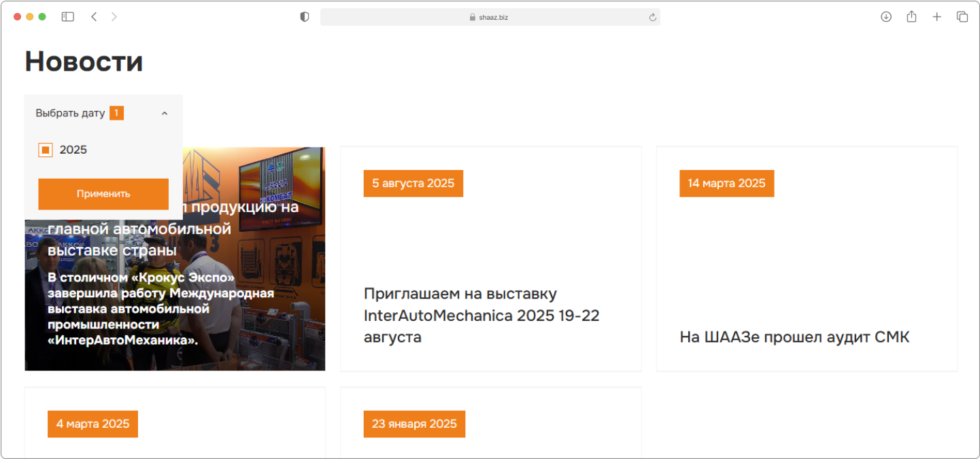
Task: Click the forward navigation arrow
Action: coord(114,17)
